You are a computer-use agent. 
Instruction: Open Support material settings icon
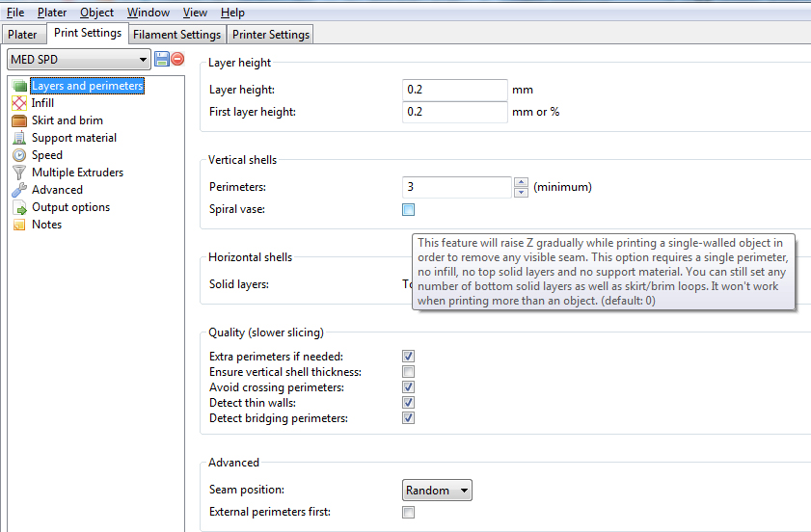tap(19, 138)
